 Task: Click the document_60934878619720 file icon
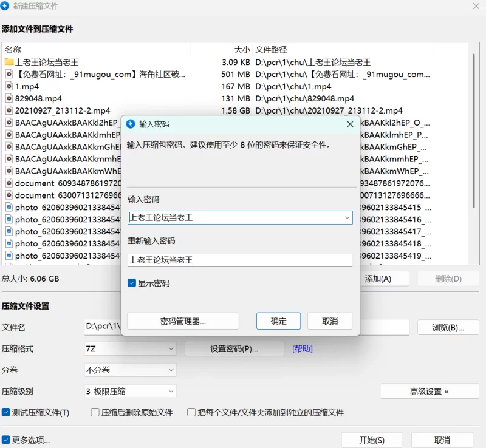[x=9, y=183]
